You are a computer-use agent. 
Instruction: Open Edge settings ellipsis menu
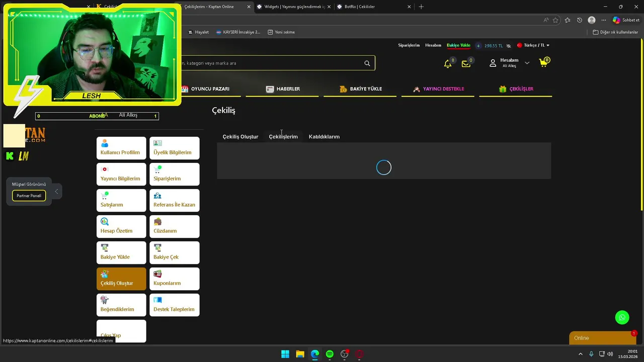coord(604,20)
